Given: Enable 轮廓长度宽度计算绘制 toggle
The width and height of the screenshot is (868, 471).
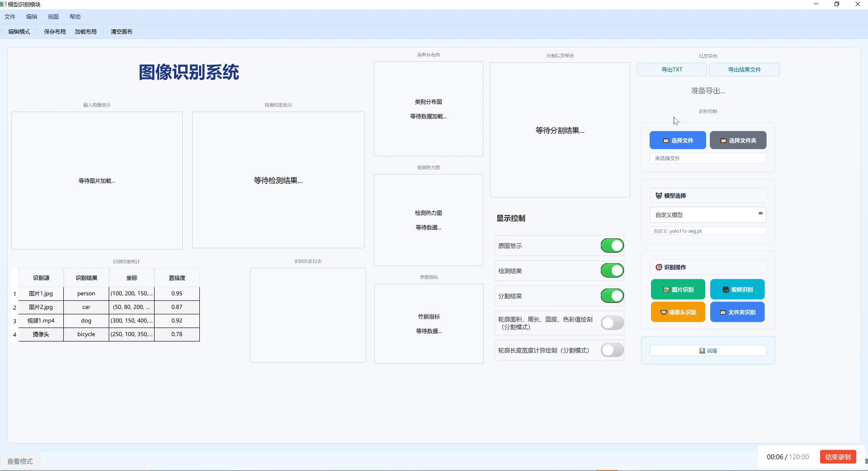Looking at the screenshot, I should coord(611,350).
